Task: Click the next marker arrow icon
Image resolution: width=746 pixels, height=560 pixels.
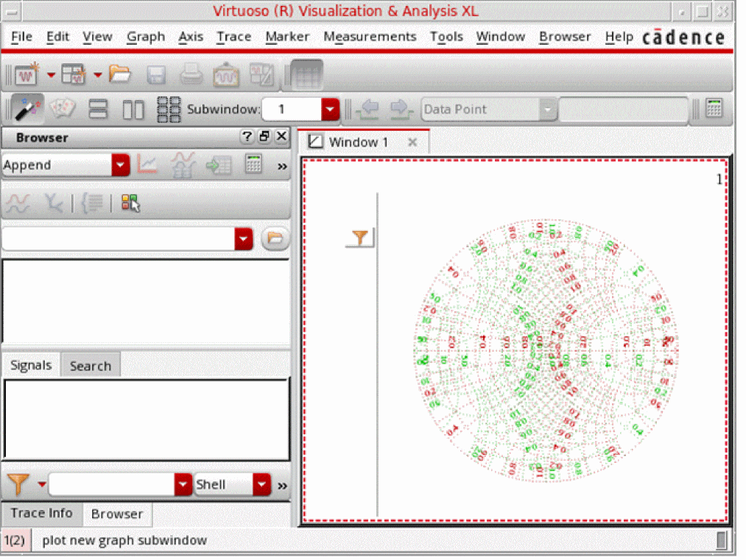Action: point(401,110)
